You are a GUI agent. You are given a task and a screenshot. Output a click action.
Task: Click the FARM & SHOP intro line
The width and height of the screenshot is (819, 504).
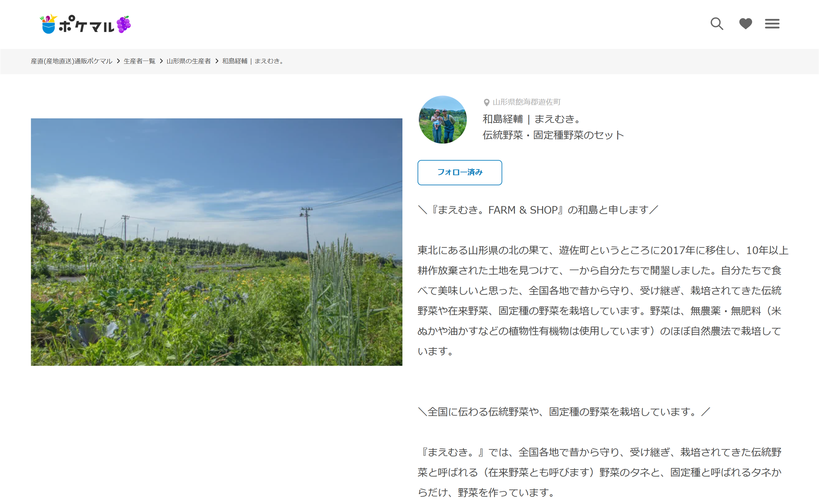[x=538, y=210]
